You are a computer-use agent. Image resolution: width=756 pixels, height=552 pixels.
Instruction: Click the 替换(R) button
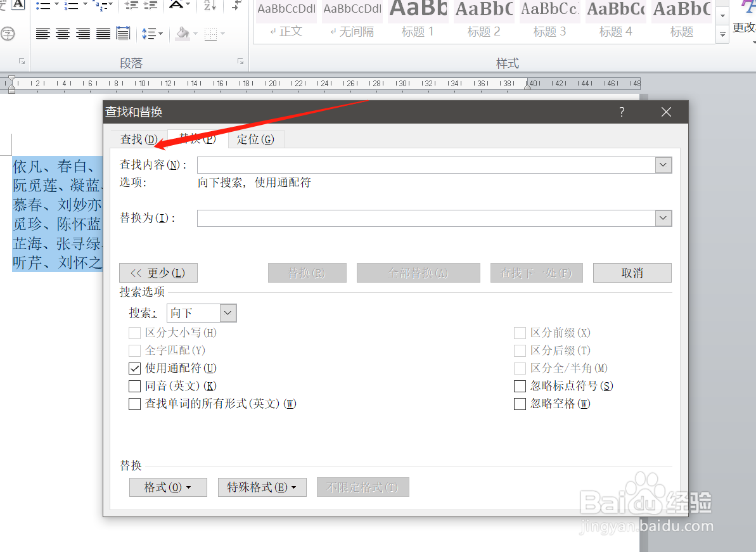(307, 273)
